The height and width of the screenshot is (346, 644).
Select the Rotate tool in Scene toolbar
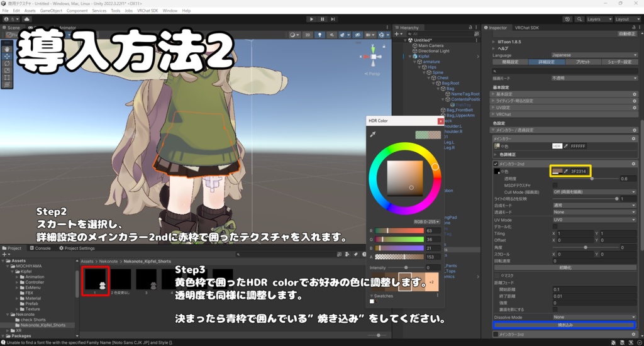pyautogui.click(x=7, y=64)
